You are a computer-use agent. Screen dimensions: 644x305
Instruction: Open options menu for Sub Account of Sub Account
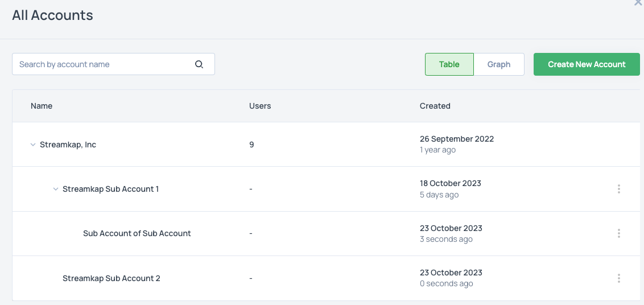click(x=618, y=233)
